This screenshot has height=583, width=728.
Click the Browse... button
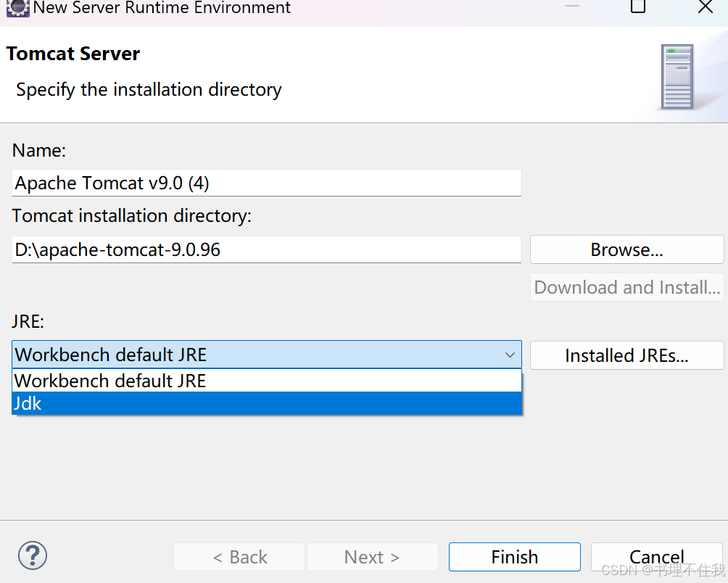click(x=626, y=249)
